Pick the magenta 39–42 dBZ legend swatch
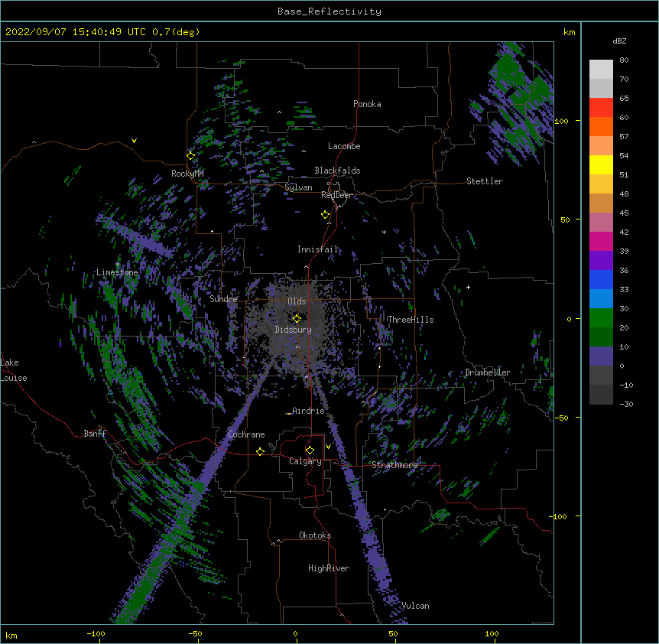The height and width of the screenshot is (644, 659). click(601, 241)
